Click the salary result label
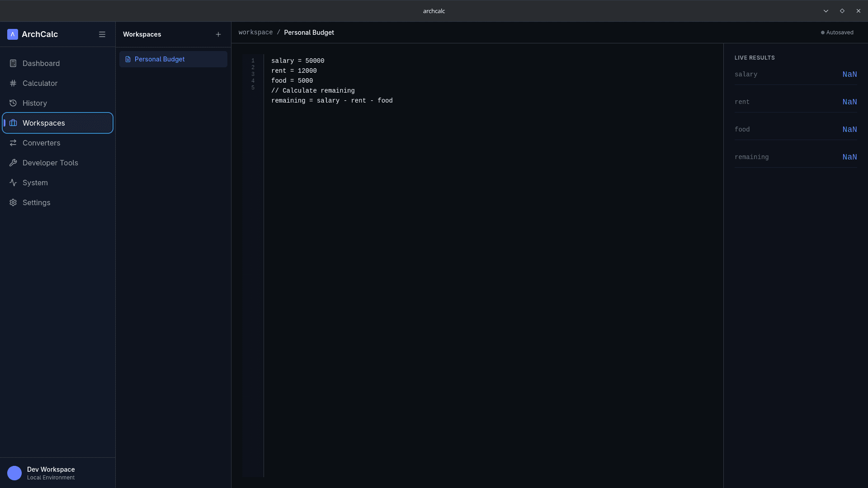868x488 pixels. point(746,75)
